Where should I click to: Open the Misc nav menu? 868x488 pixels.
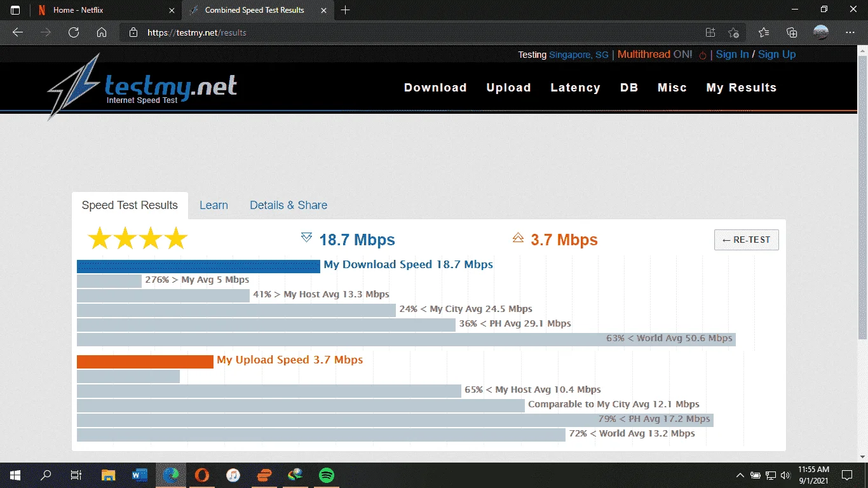(672, 88)
